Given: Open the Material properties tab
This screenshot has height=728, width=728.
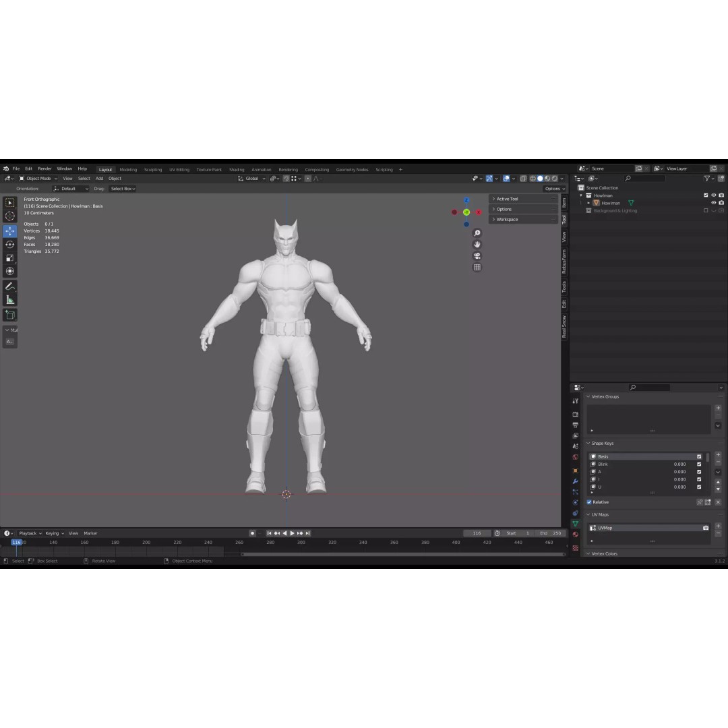Looking at the screenshot, I should pos(575,535).
